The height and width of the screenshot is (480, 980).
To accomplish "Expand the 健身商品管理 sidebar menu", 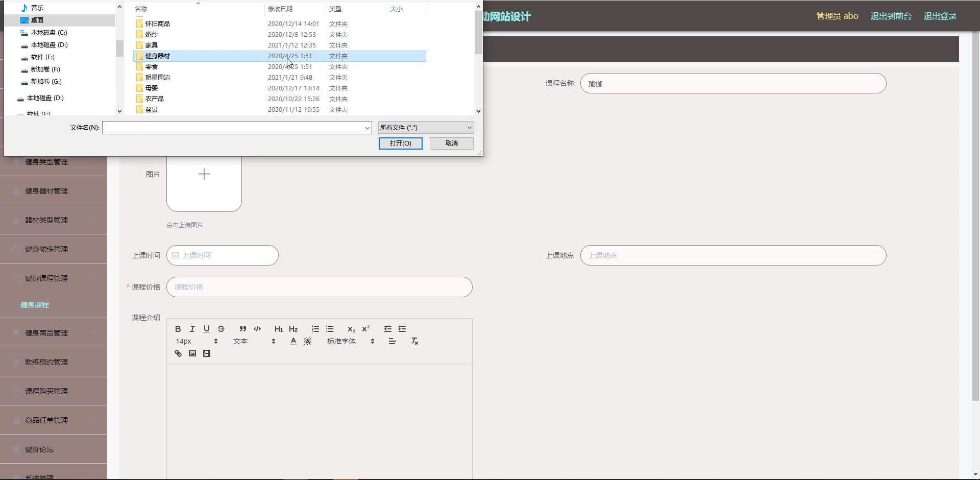I will (54, 333).
